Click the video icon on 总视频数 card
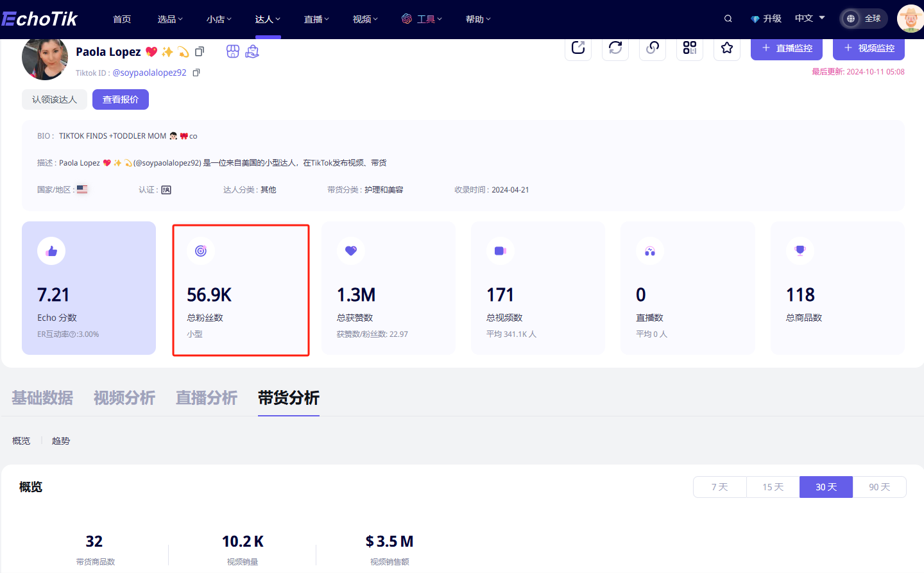 click(501, 251)
